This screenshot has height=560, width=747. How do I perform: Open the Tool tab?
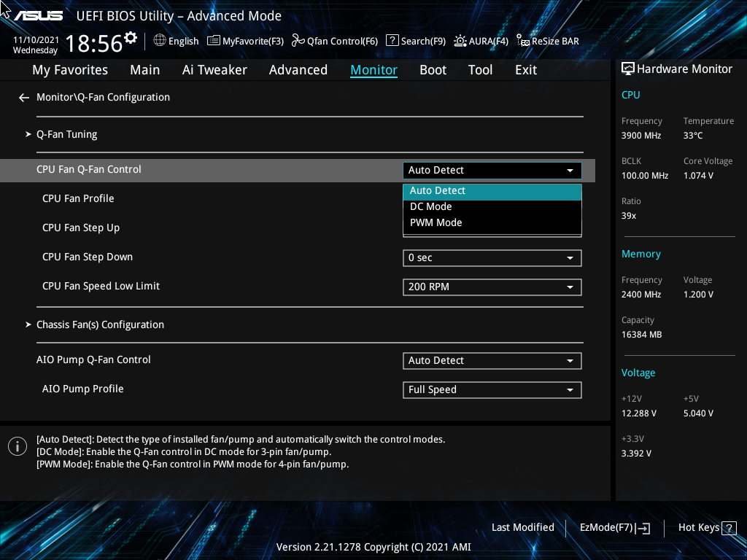[x=480, y=70]
